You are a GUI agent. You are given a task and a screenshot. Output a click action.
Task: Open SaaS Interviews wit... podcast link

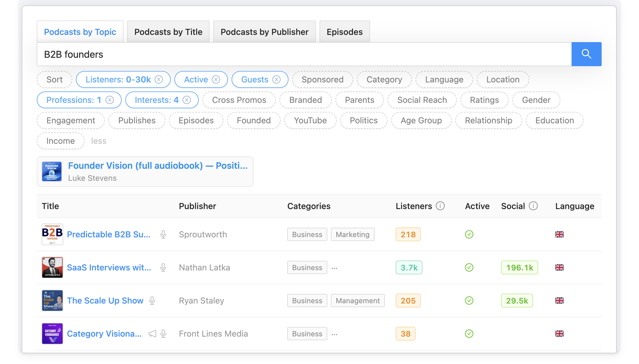pyautogui.click(x=109, y=267)
